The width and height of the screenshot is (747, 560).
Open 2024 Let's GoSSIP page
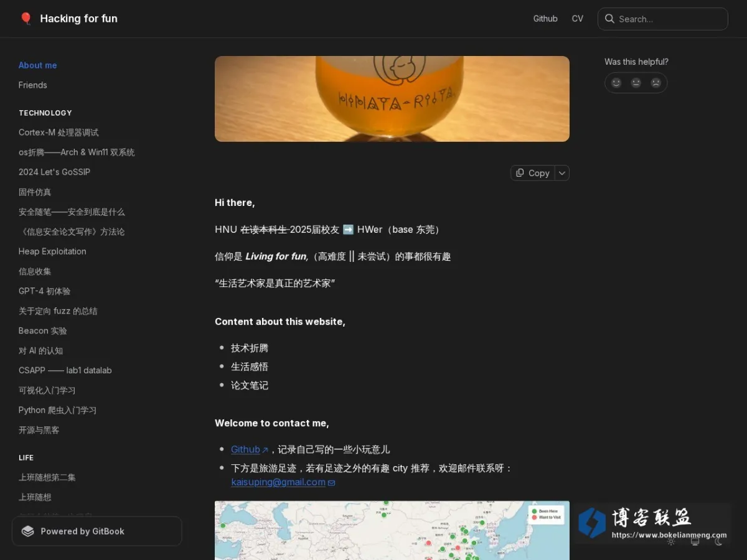pos(54,172)
